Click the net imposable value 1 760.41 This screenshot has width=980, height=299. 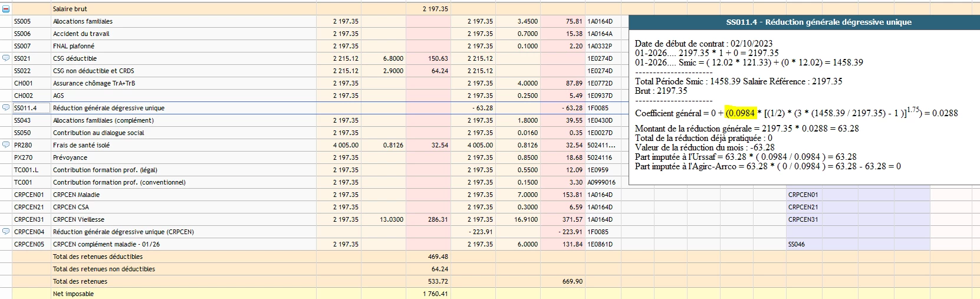click(435, 294)
